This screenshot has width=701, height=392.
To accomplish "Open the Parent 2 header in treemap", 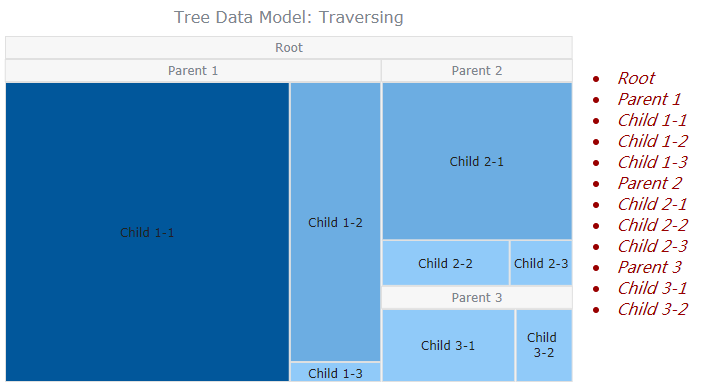I will [x=477, y=71].
